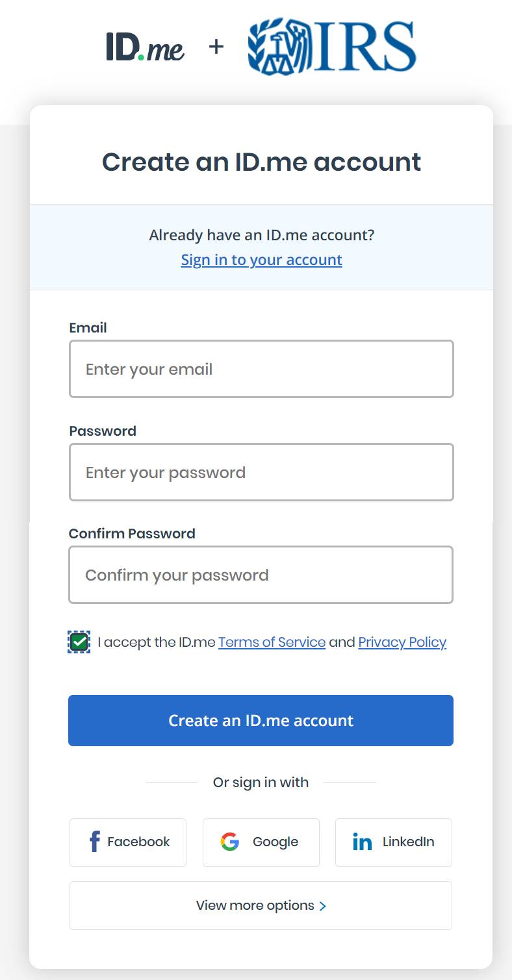Select the Confirm your password field
The height and width of the screenshot is (980, 512).
(261, 575)
